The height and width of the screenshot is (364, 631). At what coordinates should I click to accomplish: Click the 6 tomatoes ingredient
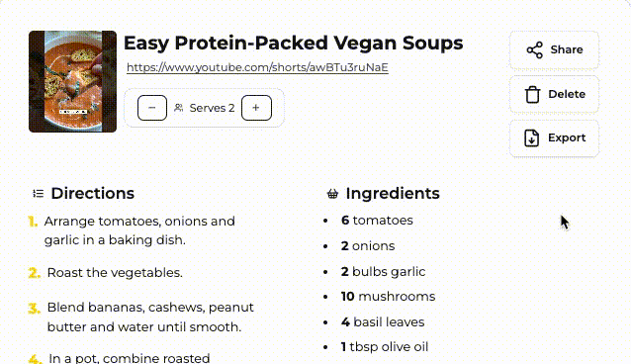pyautogui.click(x=377, y=221)
